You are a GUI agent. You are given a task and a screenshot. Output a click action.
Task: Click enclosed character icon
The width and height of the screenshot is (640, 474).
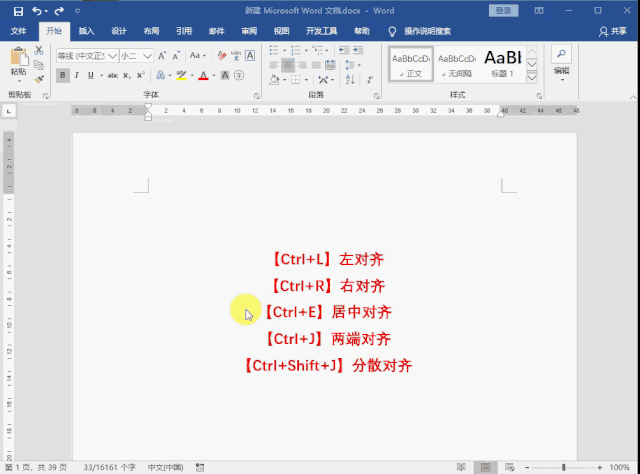pyautogui.click(x=239, y=75)
